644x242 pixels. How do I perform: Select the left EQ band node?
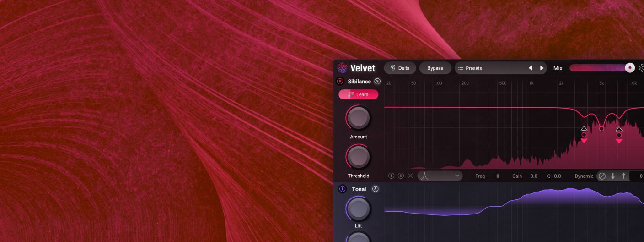tap(584, 135)
